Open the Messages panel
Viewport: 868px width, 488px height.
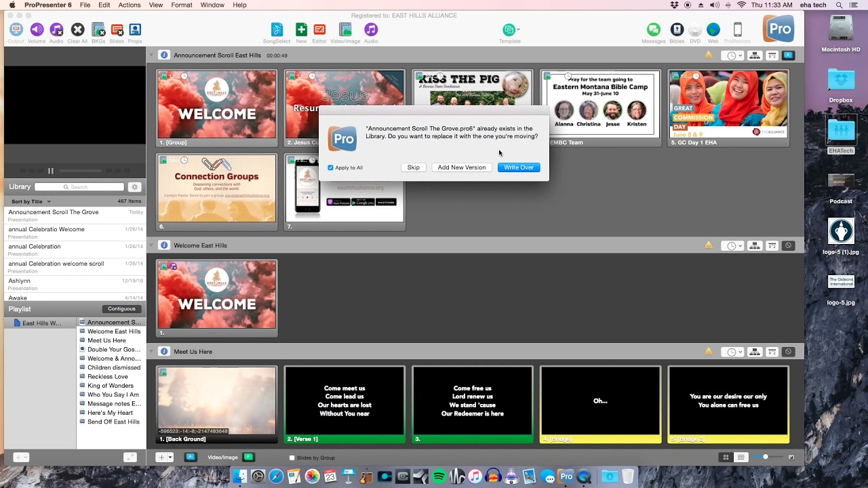[x=654, y=30]
